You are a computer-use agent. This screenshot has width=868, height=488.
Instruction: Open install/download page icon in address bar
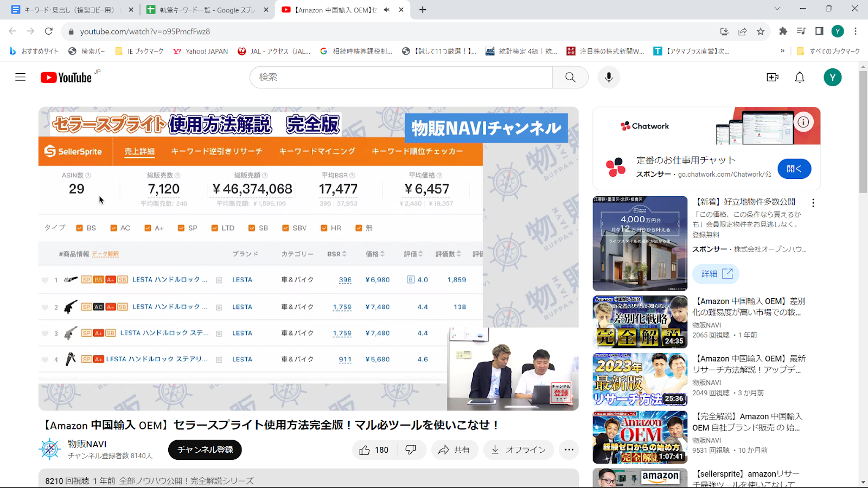tap(724, 31)
